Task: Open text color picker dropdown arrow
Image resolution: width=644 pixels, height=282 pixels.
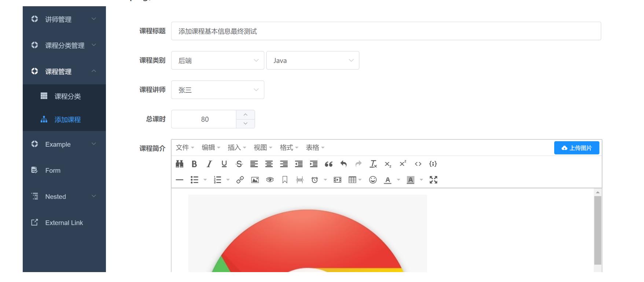Action: [x=398, y=180]
